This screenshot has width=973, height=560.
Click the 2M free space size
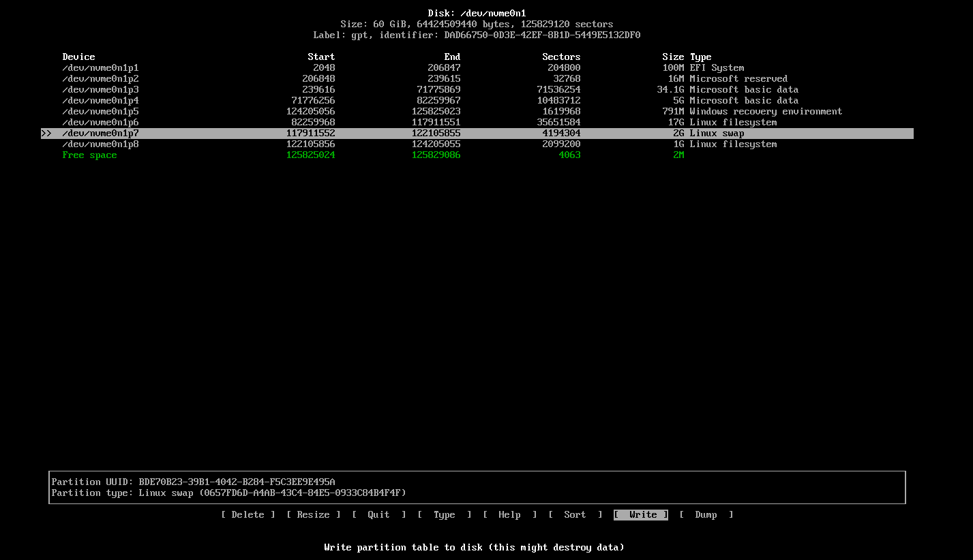(x=679, y=155)
